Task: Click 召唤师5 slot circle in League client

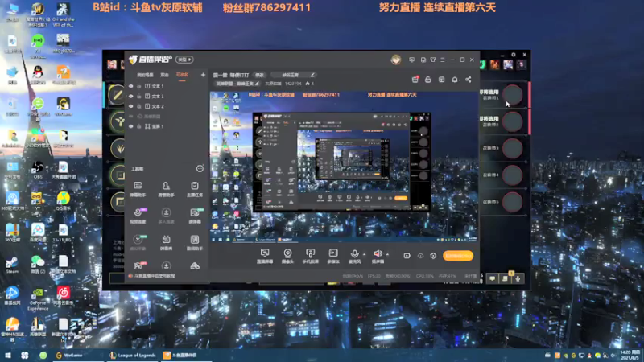Action: click(x=513, y=202)
